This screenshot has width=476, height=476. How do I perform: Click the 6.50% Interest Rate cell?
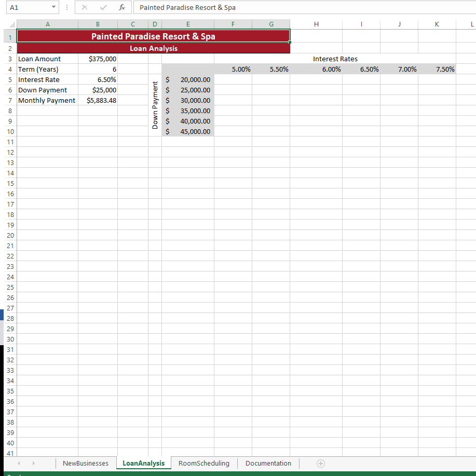[98, 79]
